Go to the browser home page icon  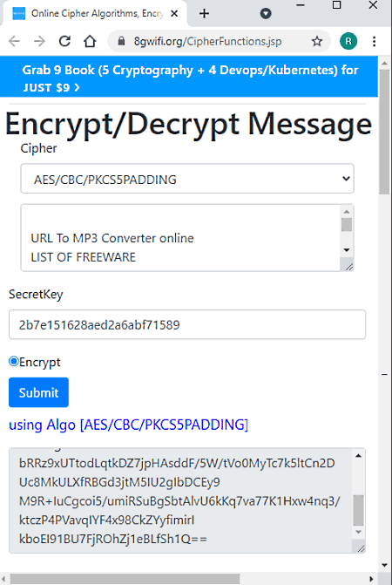[90, 41]
